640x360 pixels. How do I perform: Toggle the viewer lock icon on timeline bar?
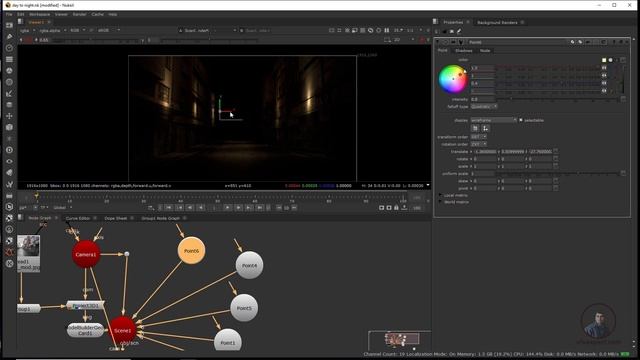pyautogui.click(x=396, y=208)
